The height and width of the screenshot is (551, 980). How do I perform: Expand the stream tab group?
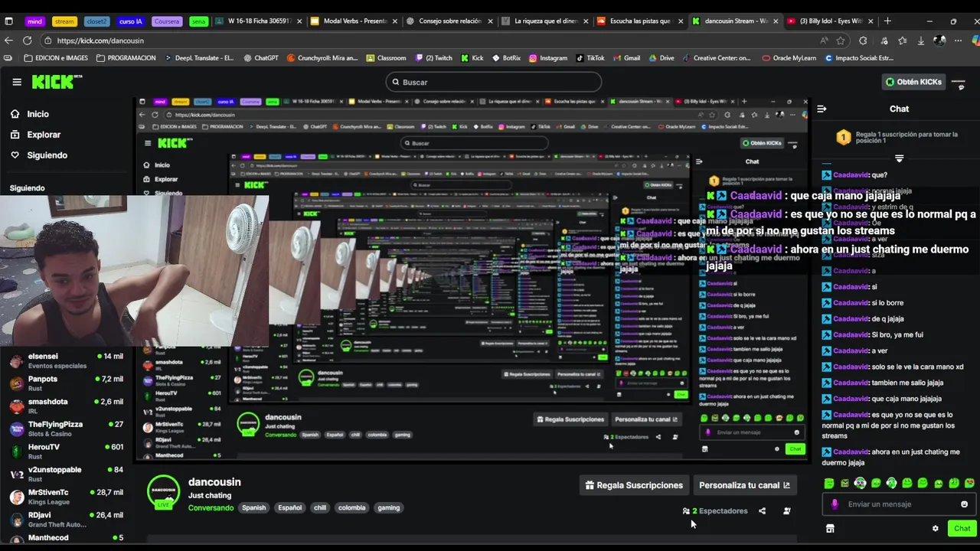coord(64,21)
